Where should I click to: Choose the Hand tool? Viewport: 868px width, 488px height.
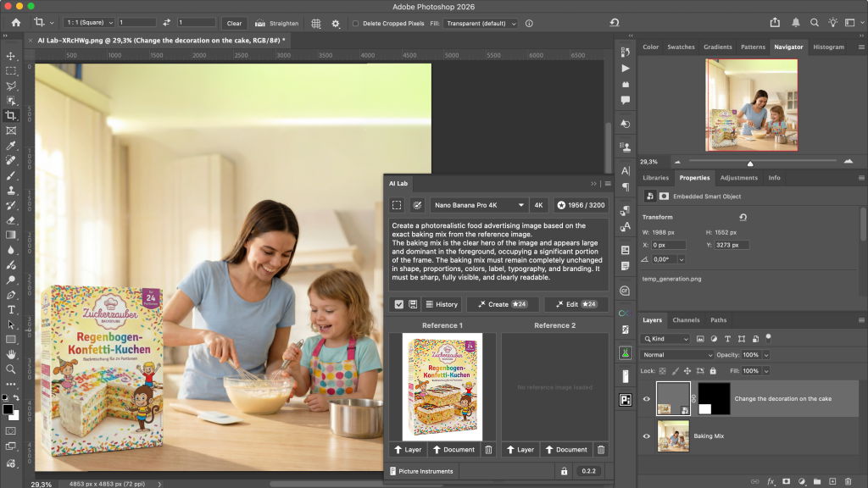11,354
